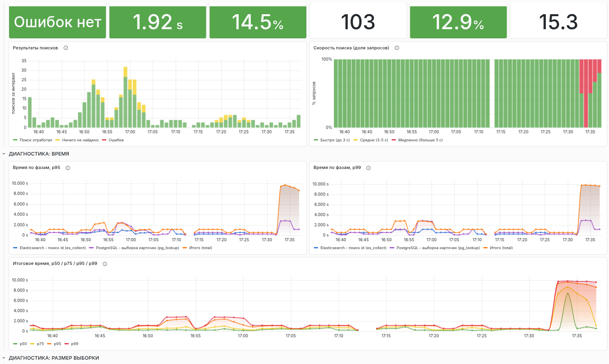Click p50 green legend color marker

tap(15, 344)
